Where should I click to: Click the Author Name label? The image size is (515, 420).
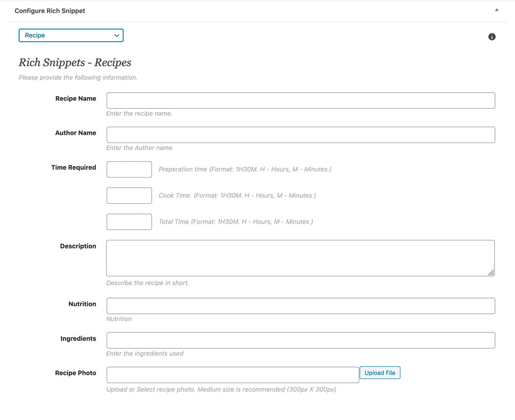point(76,133)
